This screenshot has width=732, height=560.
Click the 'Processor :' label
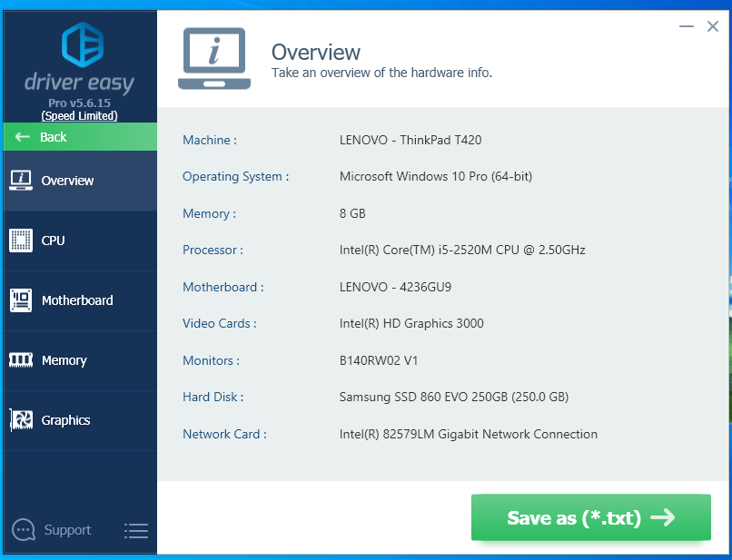click(213, 251)
